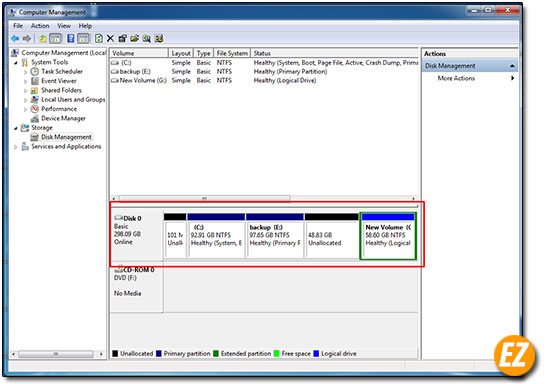546x384 pixels.
Task: Click the CD-ROM 0 DVD (F:) label box
Action: [x=136, y=288]
